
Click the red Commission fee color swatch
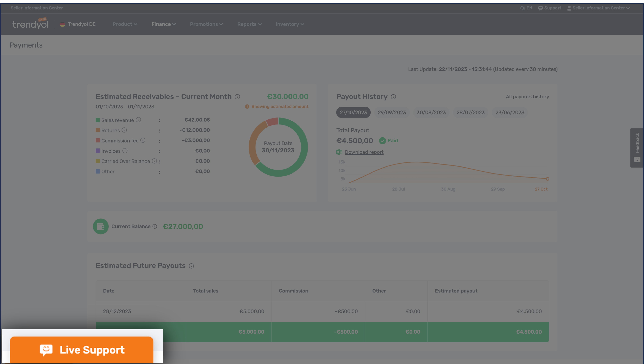(98, 140)
